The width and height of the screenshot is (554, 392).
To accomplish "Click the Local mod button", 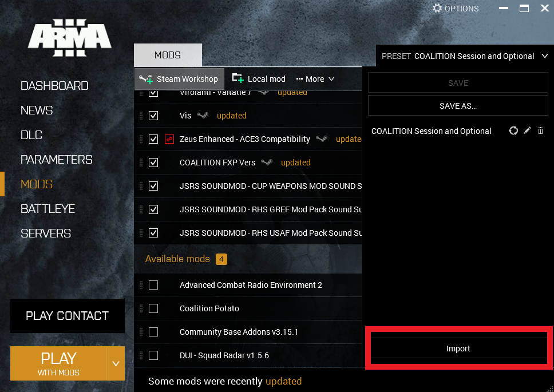I will [x=259, y=79].
